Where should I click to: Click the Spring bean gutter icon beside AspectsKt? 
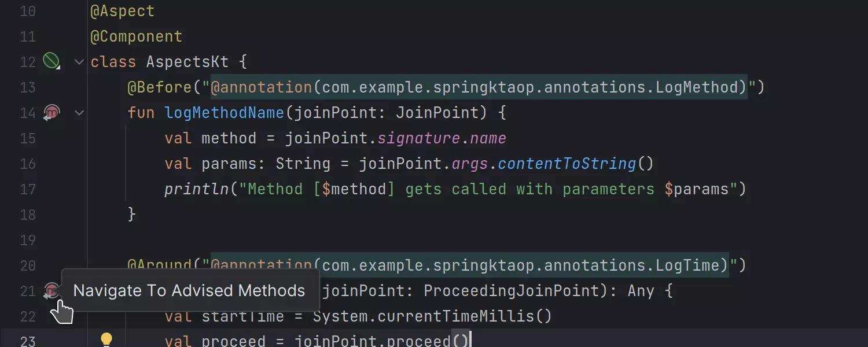coord(52,61)
